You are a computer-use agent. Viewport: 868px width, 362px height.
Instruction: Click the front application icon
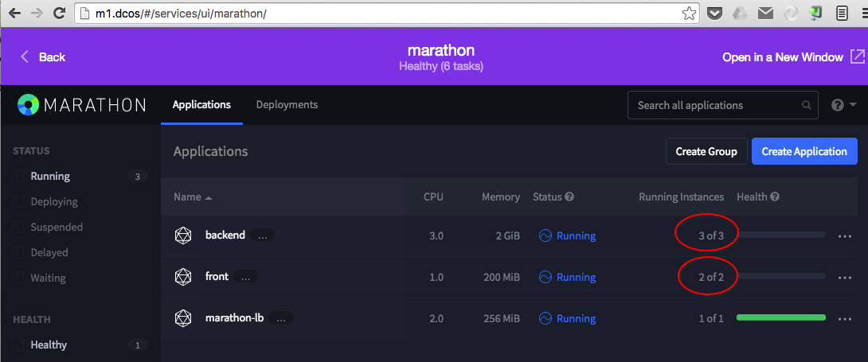(x=182, y=277)
